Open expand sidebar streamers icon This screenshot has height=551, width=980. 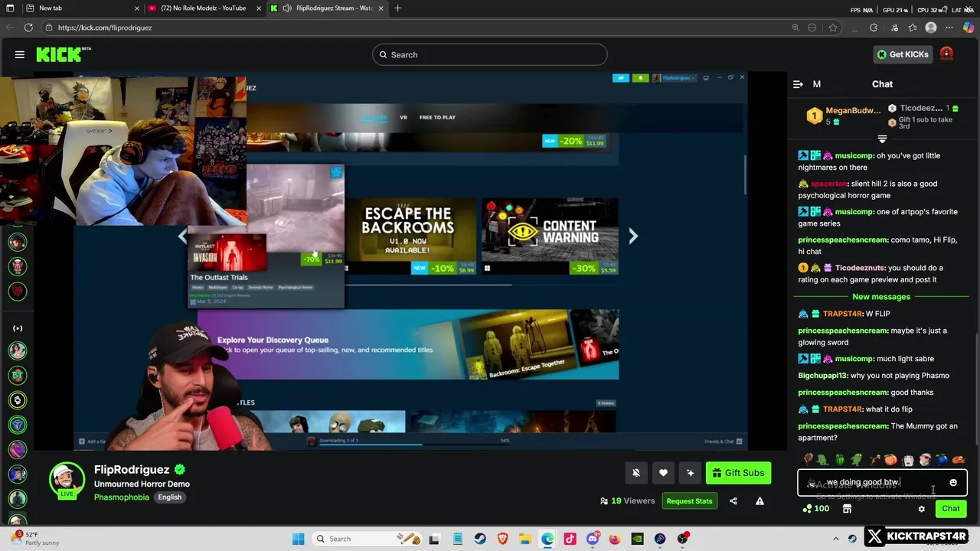[18, 328]
